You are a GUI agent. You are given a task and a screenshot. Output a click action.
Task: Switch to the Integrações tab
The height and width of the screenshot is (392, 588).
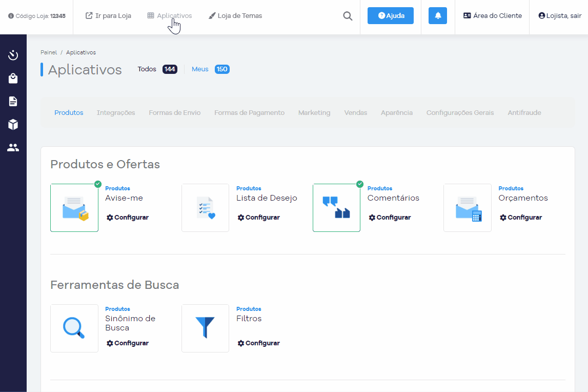(x=116, y=113)
